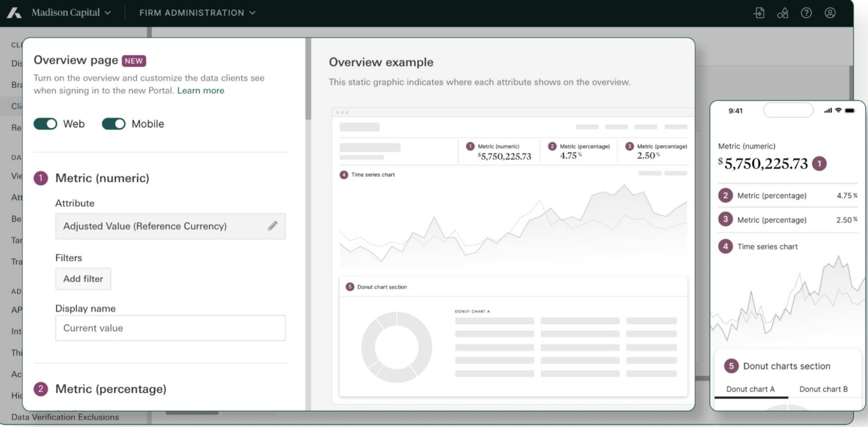Image resolution: width=868 pixels, height=427 pixels.
Task: Click the Add filter button
Action: tap(83, 279)
